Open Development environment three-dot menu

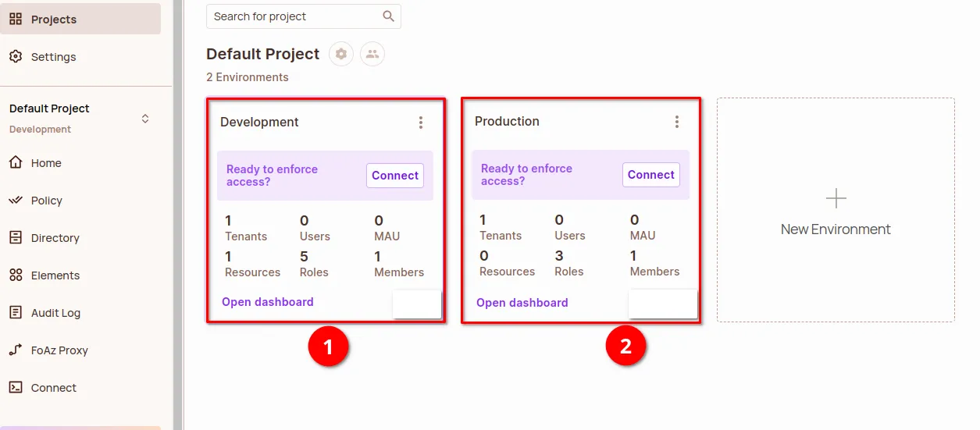(x=421, y=123)
